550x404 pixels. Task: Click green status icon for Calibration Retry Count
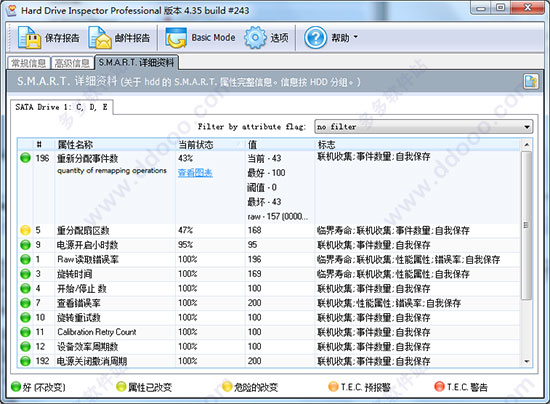pos(25,332)
